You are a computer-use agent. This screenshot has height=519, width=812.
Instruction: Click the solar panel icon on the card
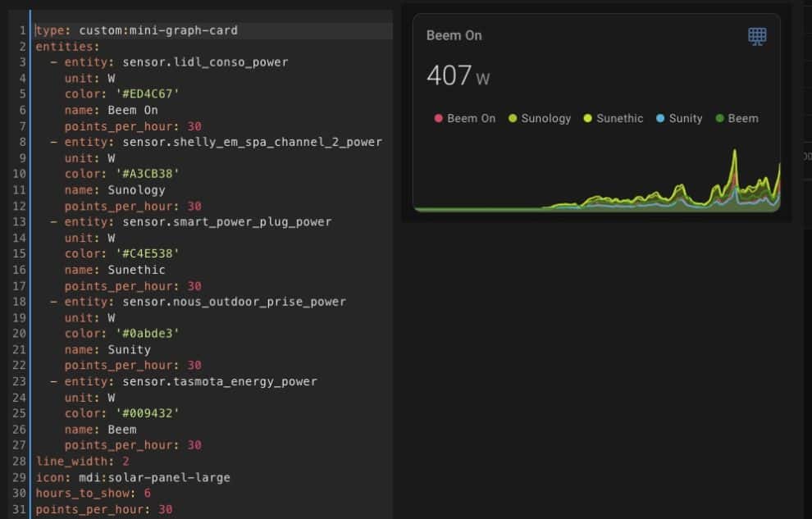pos(755,35)
